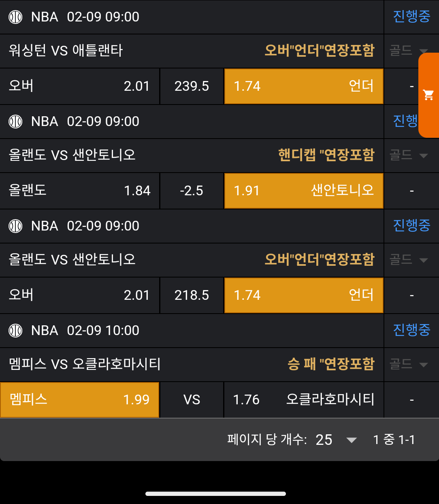Screen dimensions: 439x504
Task: Pick Orlando at 1.84 handicap odds
Action: pos(79,191)
